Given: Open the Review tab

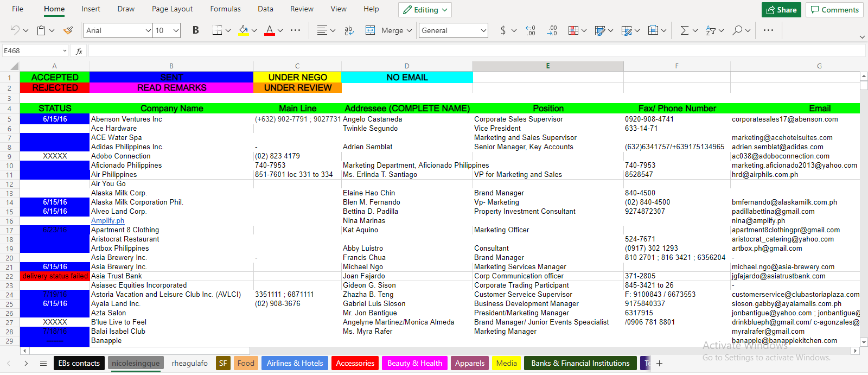Looking at the screenshot, I should click(302, 9).
